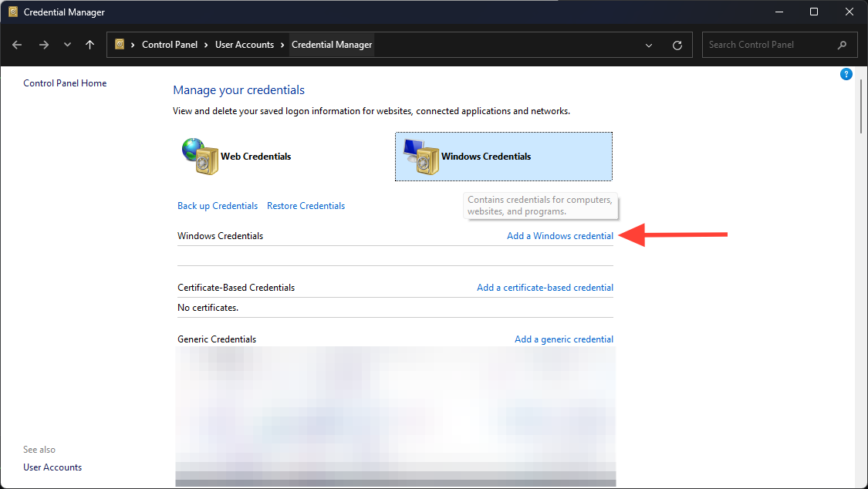Viewport: 868px width, 489px height.
Task: Minimize the Credential Manager window
Action: [778, 12]
